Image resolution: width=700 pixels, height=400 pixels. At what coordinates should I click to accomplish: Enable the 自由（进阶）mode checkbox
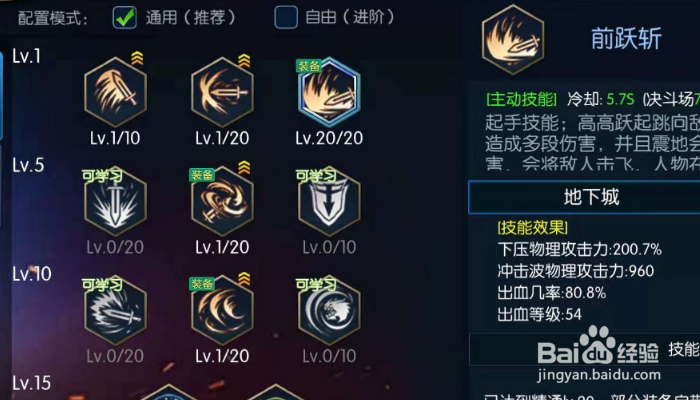point(286,17)
